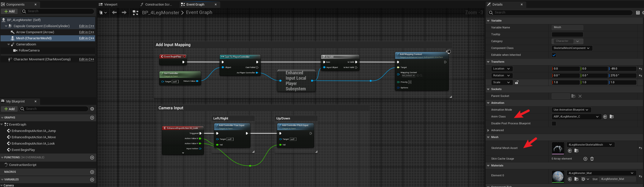Open 4LegMonsterSkeletalMesh asset dropdown
This screenshot has height=187, width=644.
(590, 145)
